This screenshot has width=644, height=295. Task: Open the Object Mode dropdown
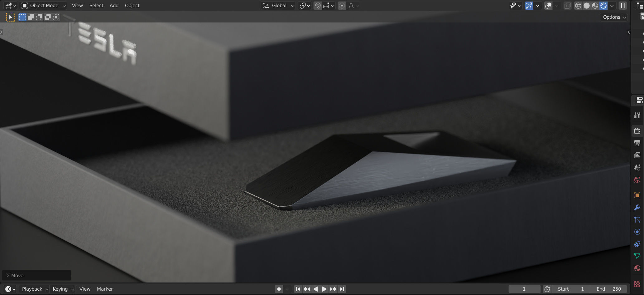click(43, 6)
